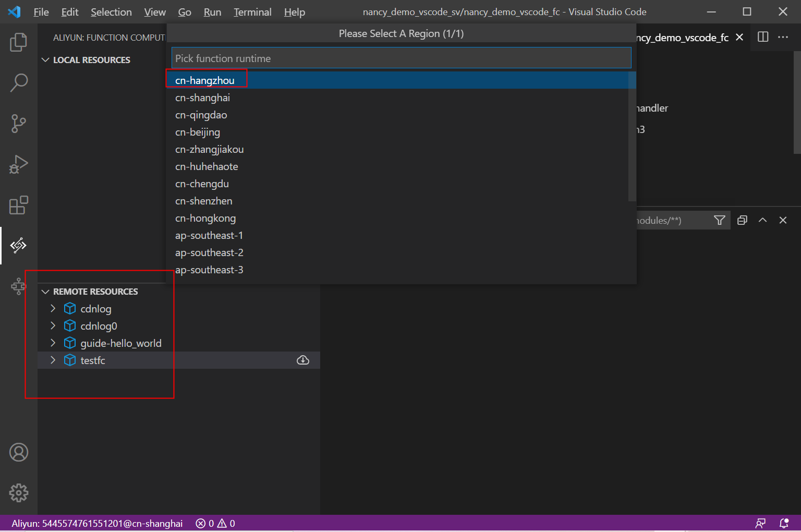Image resolution: width=801 pixels, height=532 pixels.
Task: Click the Pick function runtime input field
Action: pos(402,58)
